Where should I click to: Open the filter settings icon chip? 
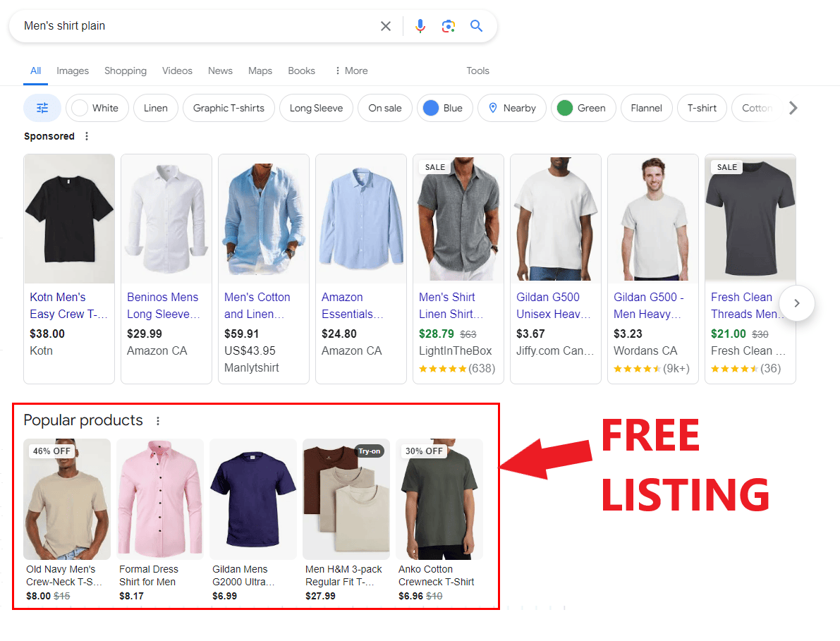(x=42, y=108)
